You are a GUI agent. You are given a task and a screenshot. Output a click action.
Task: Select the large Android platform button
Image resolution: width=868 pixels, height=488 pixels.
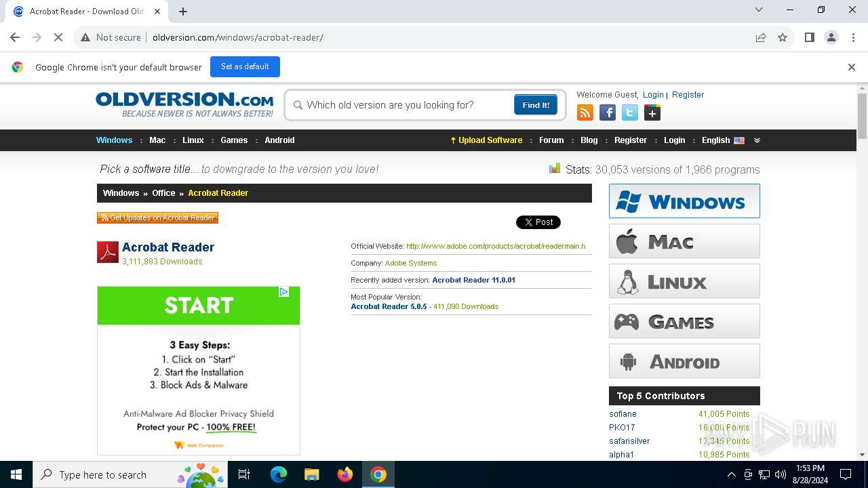(x=684, y=361)
